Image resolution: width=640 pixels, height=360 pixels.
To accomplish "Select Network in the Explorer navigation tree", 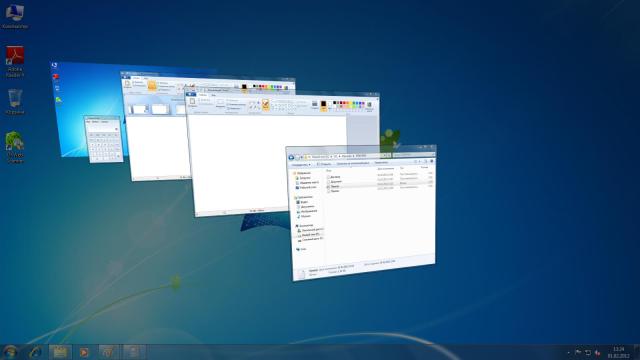I will coord(302,249).
